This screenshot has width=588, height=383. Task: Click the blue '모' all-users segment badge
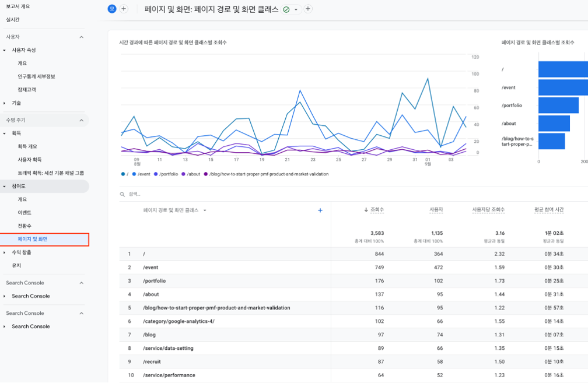(x=112, y=9)
